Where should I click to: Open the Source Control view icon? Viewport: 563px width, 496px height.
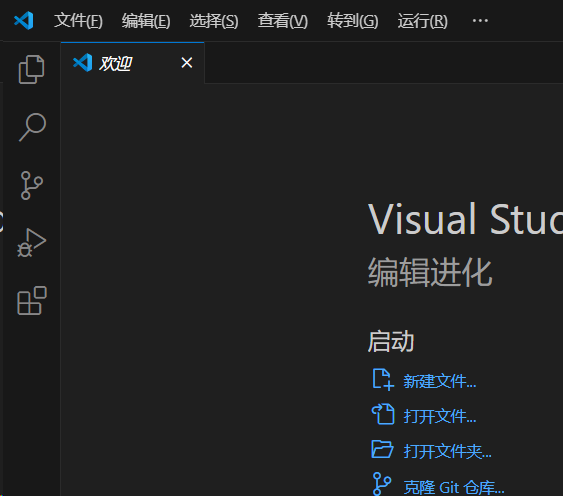(32, 185)
